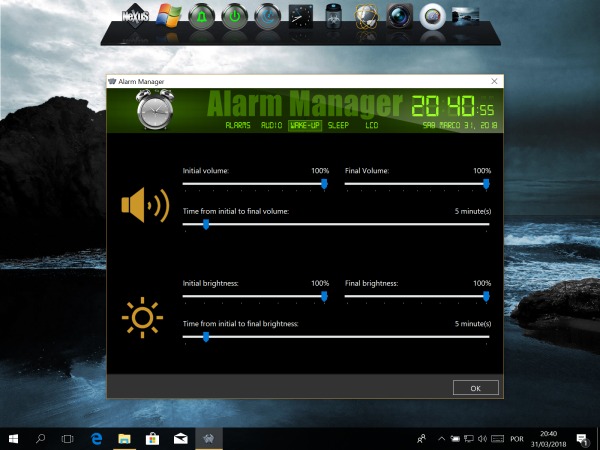Click the green digital clock display
Viewport: 600px width, 450px height.
click(453, 106)
